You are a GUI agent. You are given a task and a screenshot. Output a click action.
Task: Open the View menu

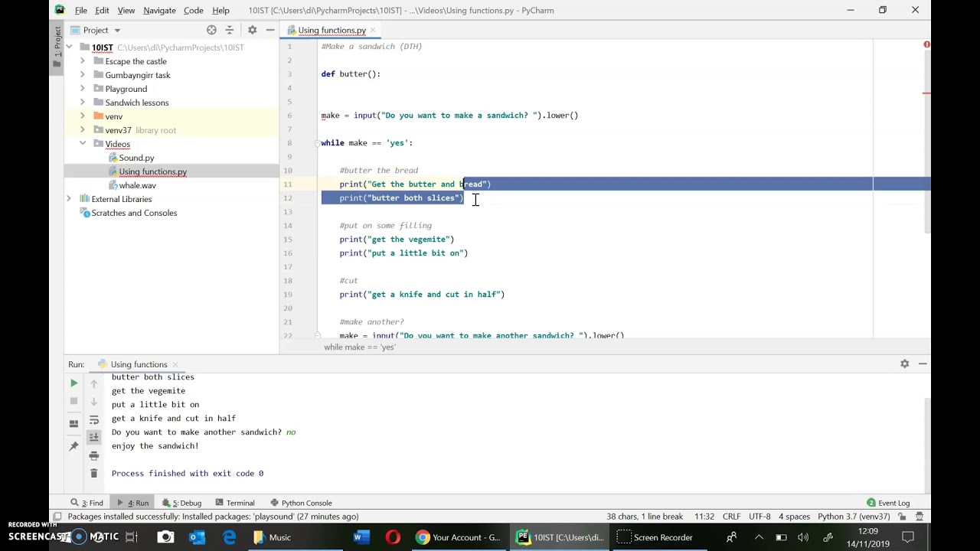126,11
